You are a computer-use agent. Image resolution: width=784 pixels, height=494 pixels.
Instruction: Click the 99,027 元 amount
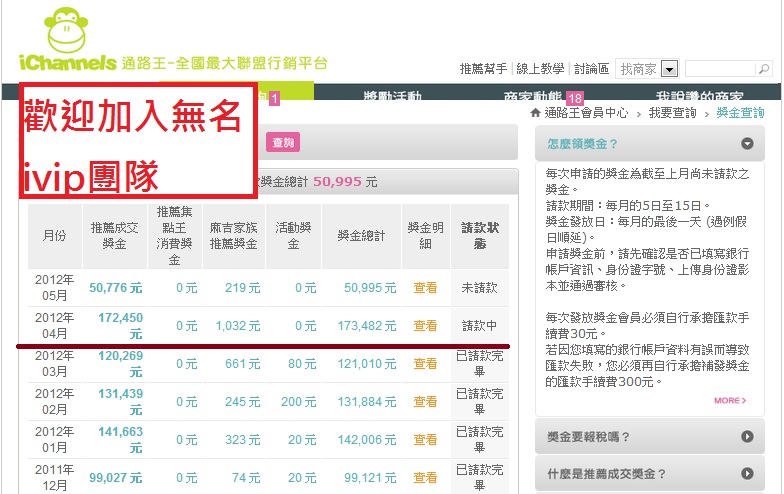(116, 478)
